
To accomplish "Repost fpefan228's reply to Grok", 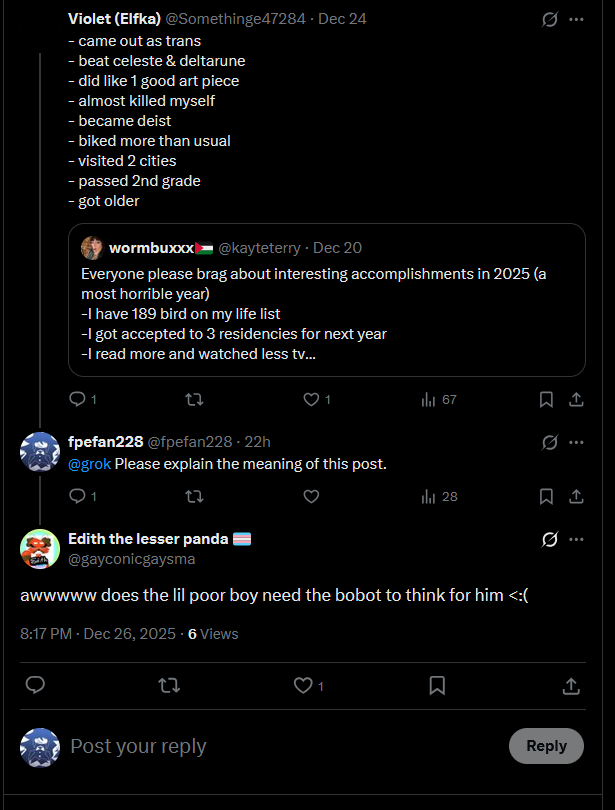I will pos(195,496).
